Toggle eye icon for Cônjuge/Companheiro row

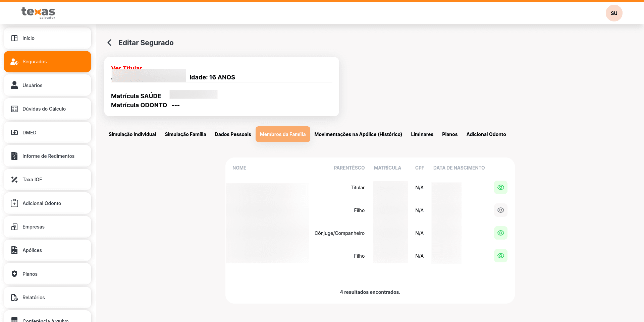(x=500, y=233)
